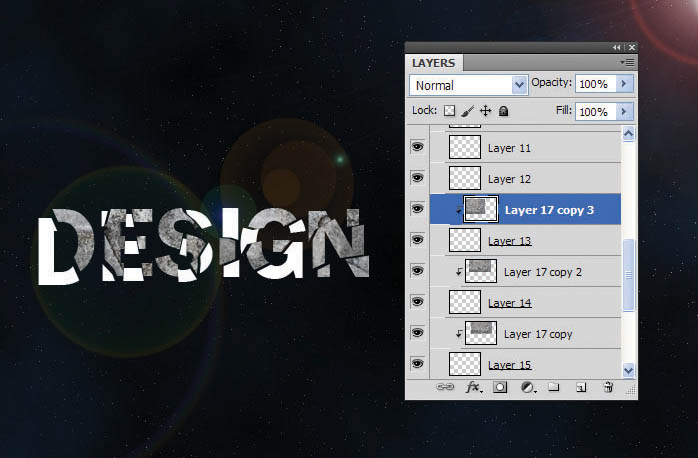Select Layer 17 copy
Screen dimensions: 698x458
[525, 333]
